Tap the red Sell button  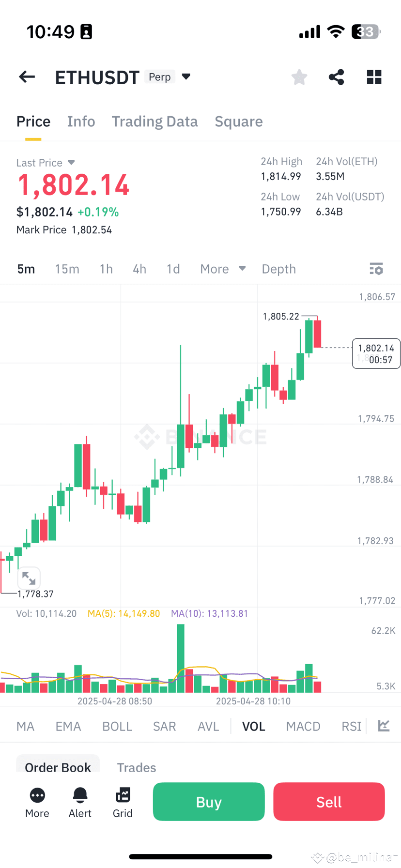(329, 802)
